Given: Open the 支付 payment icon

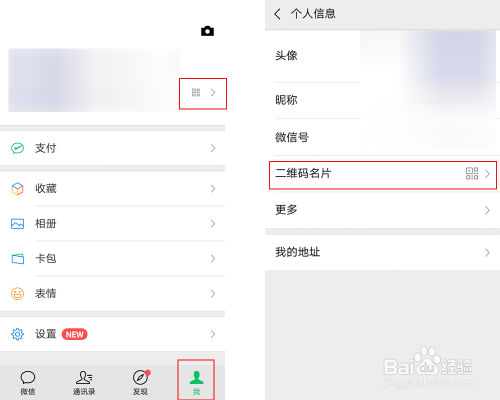Looking at the screenshot, I should 17,148.
